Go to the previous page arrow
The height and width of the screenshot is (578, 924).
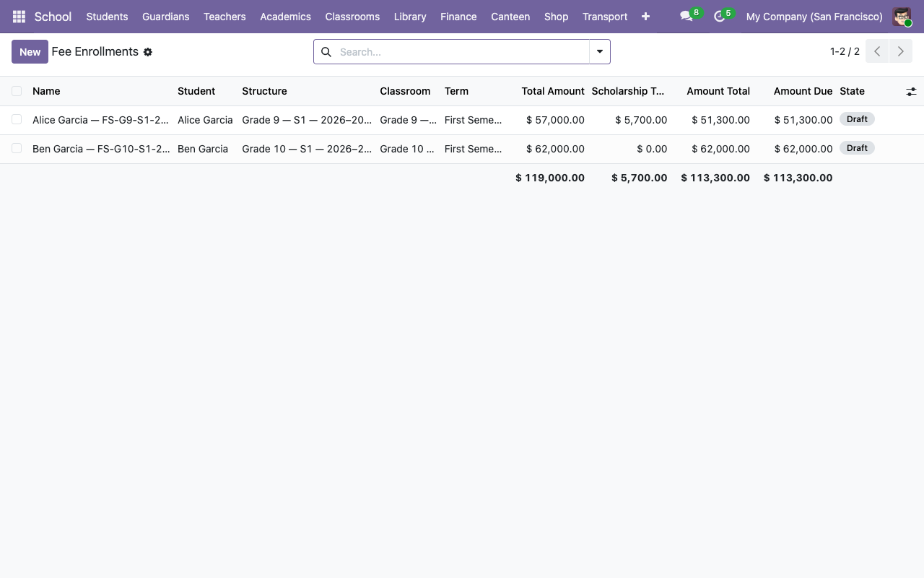pyautogui.click(x=877, y=51)
